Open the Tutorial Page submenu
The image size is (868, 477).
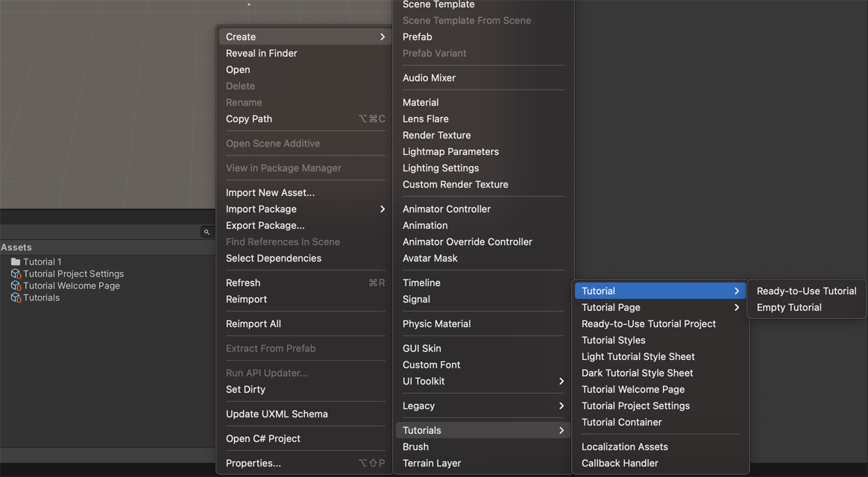click(x=660, y=307)
